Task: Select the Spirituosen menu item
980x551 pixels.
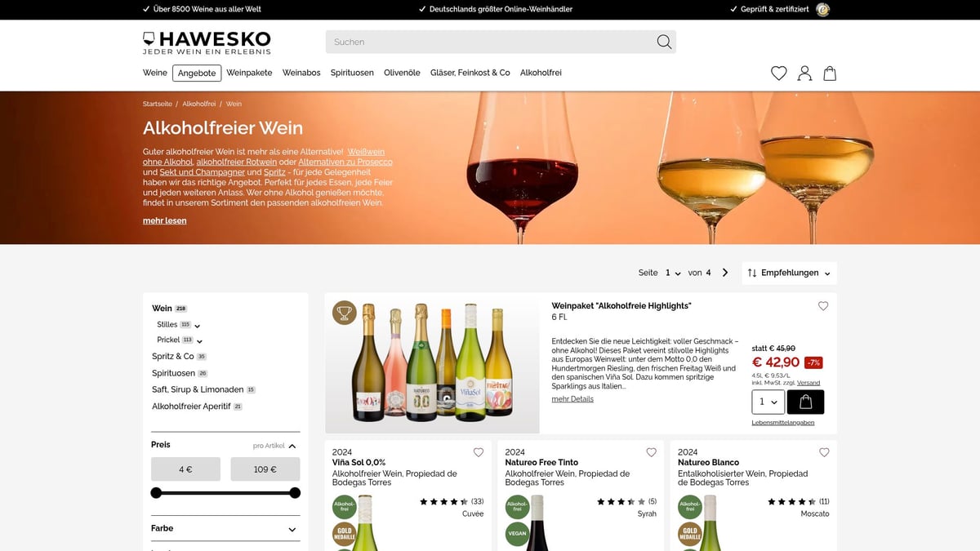Action: pyautogui.click(x=352, y=73)
